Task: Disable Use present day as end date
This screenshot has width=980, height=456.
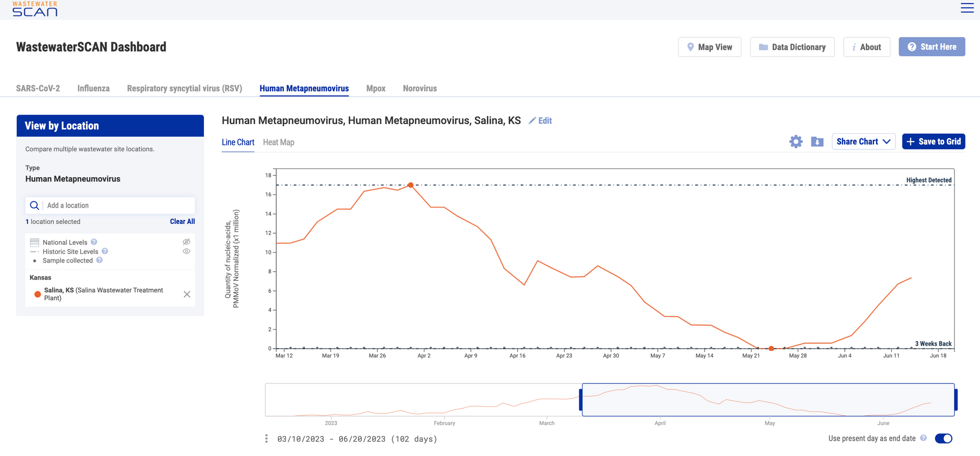Action: (x=943, y=438)
